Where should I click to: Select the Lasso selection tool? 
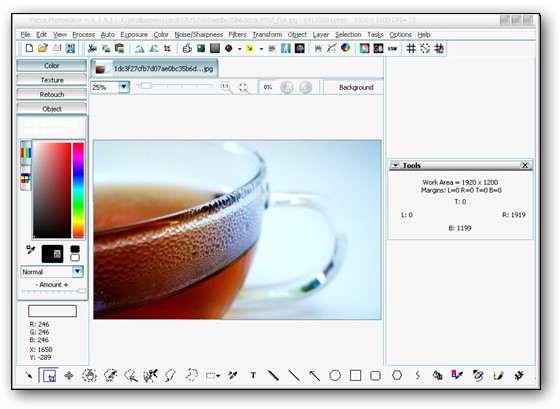pyautogui.click(x=192, y=375)
